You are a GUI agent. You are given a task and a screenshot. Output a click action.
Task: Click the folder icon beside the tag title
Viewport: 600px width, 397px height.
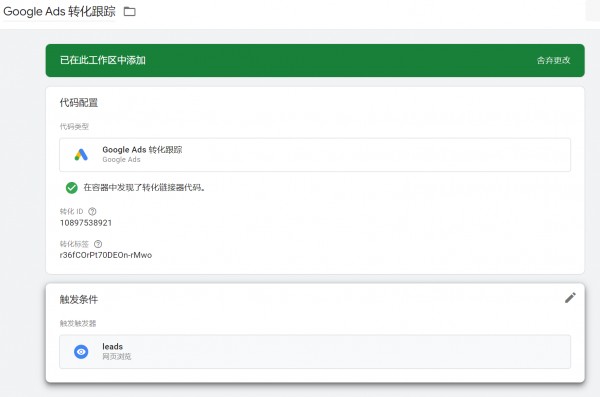click(130, 12)
